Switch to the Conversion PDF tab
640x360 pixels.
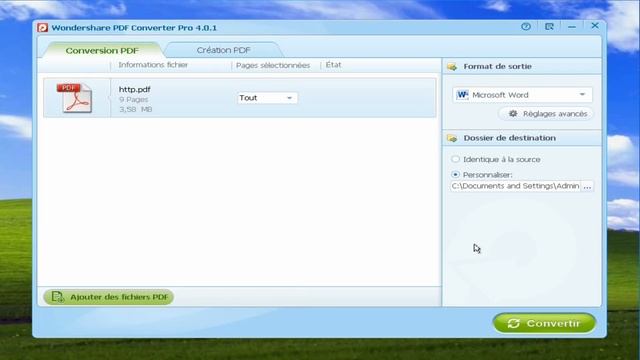(x=102, y=51)
